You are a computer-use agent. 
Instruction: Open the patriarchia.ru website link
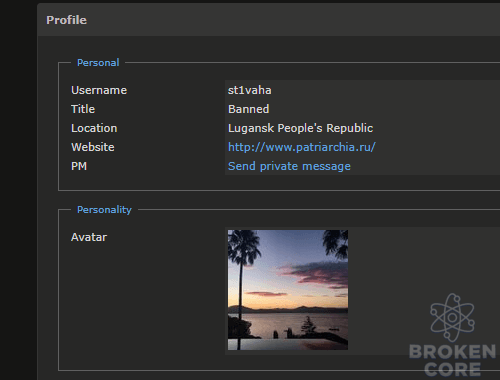tap(302, 147)
